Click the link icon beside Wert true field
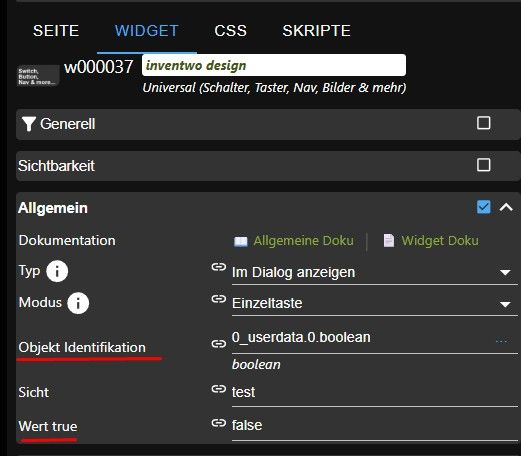The height and width of the screenshot is (456, 521). pyautogui.click(x=219, y=423)
